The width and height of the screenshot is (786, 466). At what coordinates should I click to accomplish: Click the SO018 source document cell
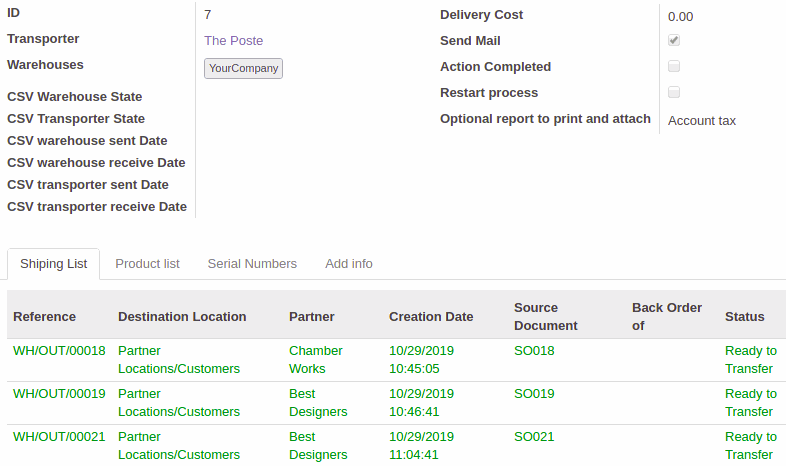(x=534, y=351)
